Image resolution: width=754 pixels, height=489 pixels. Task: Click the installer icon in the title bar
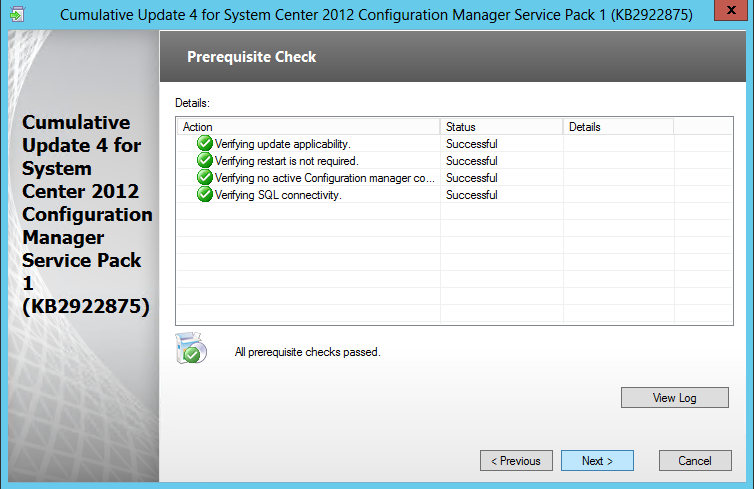(x=17, y=14)
